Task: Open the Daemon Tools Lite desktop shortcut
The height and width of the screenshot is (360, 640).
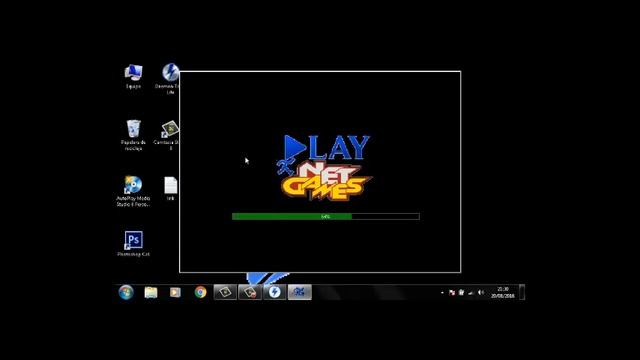Action: [x=169, y=78]
